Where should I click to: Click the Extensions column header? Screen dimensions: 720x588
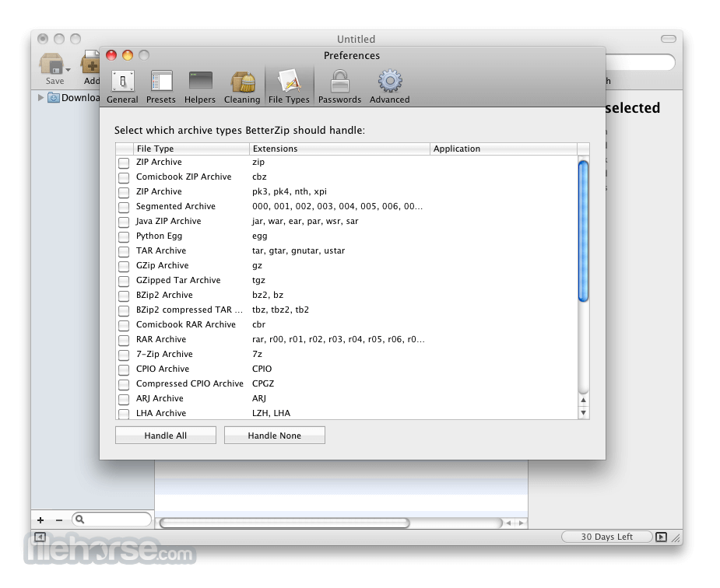[339, 149]
